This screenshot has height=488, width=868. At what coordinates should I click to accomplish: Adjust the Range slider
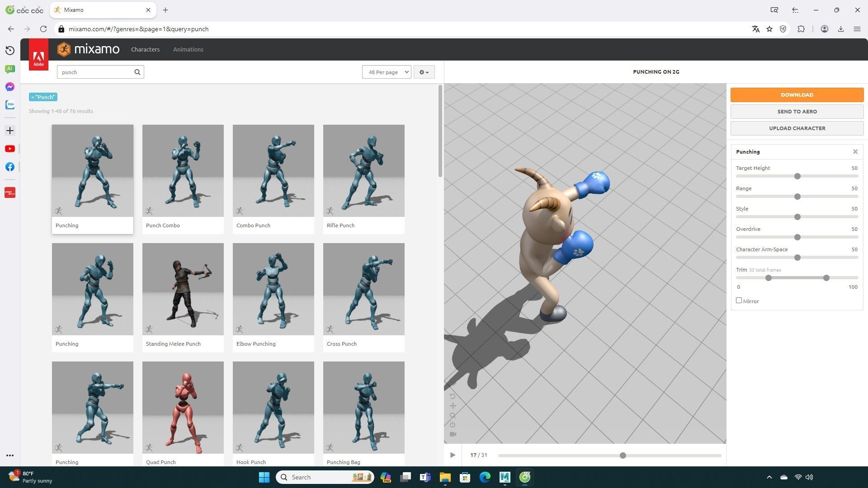(x=797, y=197)
